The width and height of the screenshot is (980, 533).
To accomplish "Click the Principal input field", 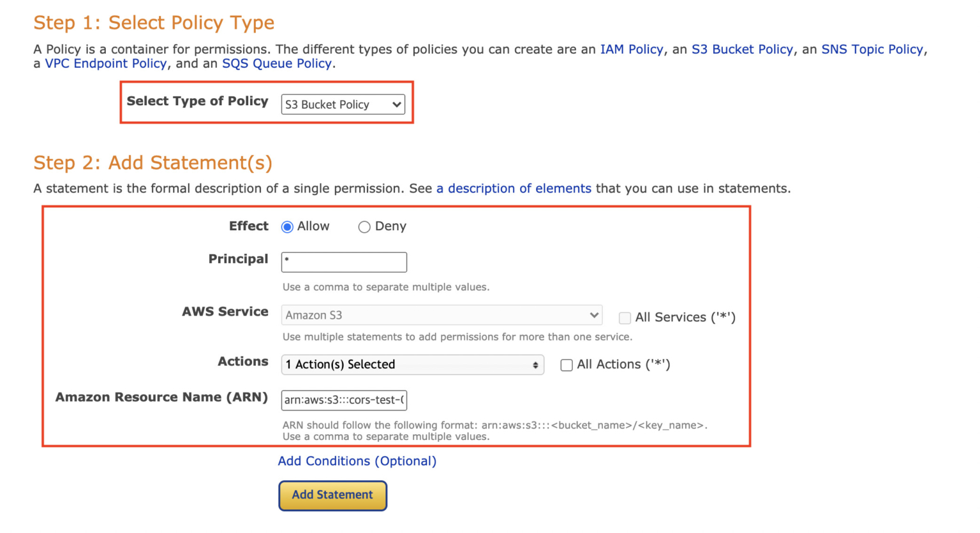I will click(344, 262).
